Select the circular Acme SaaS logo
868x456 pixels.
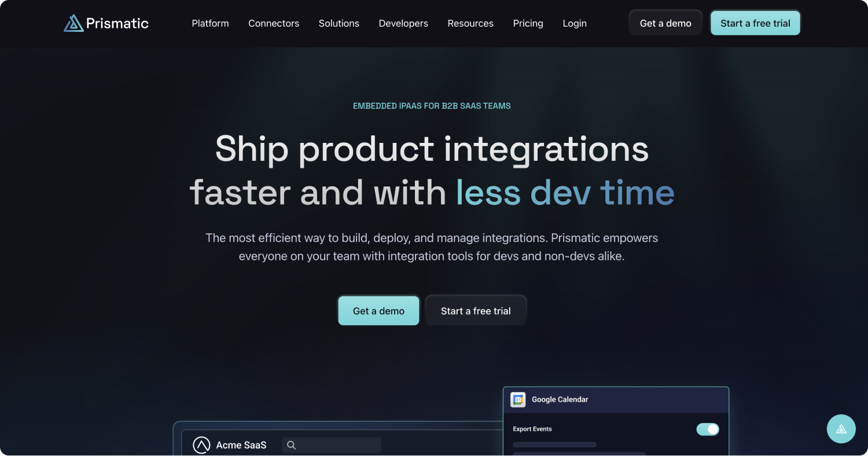tap(201, 445)
